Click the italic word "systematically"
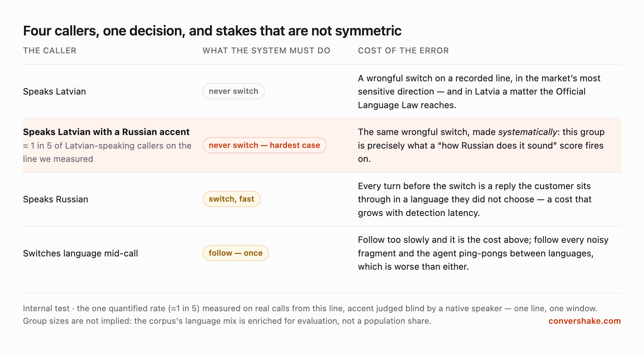Screen dimensions: 644x356 tap(528, 132)
